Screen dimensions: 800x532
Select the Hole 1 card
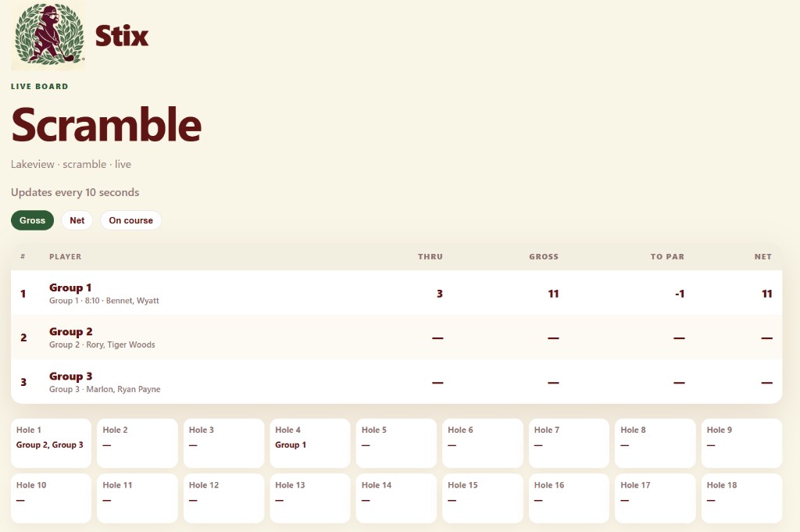(x=51, y=443)
